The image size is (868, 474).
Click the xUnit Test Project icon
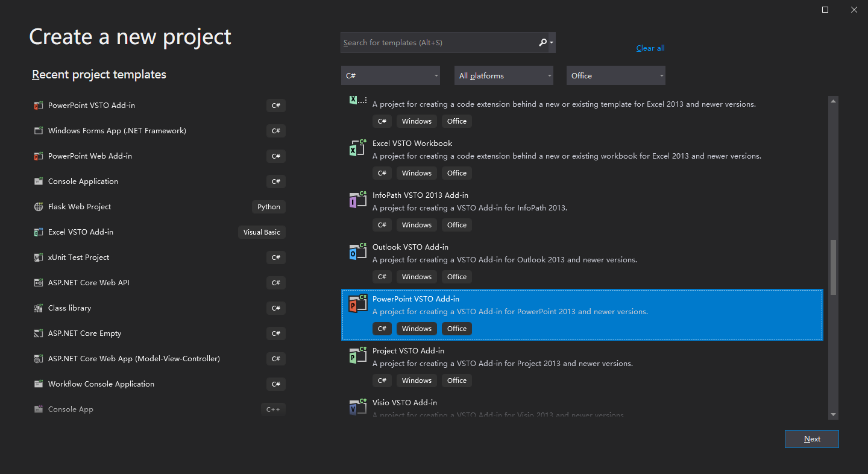pos(39,258)
